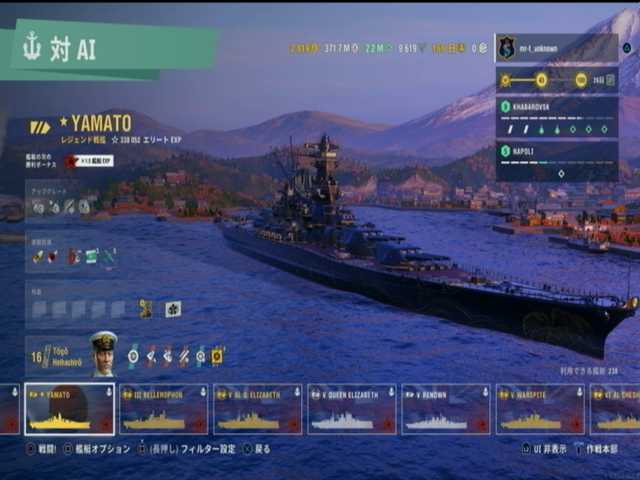
Task: Click the white flower emblem flag icon
Action: point(173,309)
